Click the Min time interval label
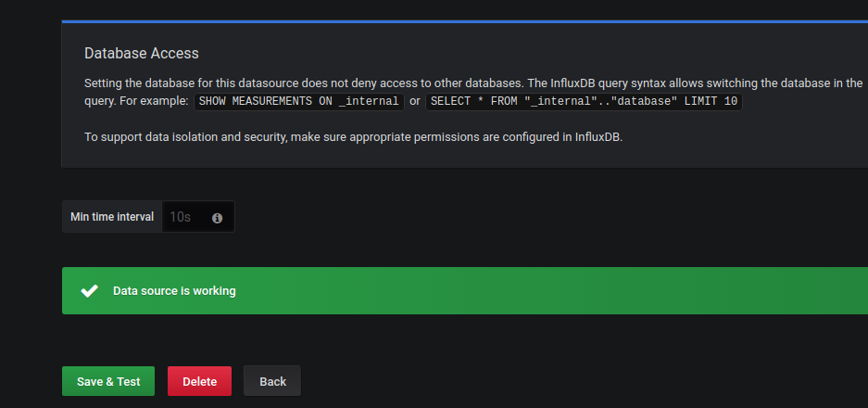The image size is (868, 408). [112, 217]
